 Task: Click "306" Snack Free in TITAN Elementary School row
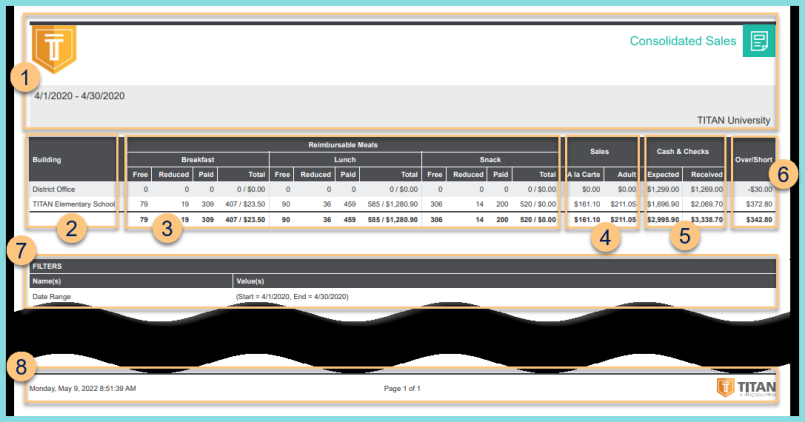(x=436, y=204)
